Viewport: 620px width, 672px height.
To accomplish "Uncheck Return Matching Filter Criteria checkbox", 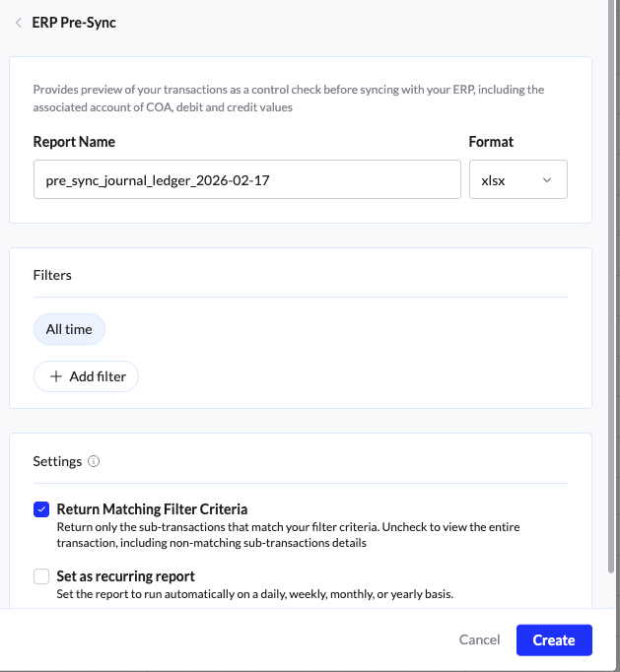I will pyautogui.click(x=41, y=509).
